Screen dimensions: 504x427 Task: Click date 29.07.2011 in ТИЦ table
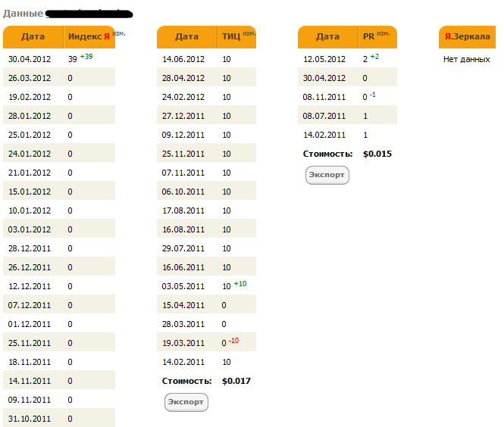tap(183, 249)
